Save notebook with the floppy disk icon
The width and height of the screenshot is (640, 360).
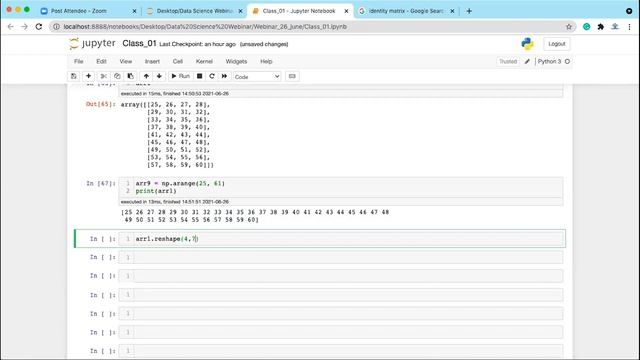73,76
